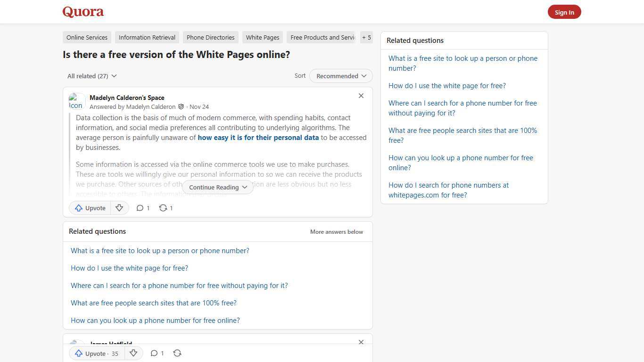Dismiss Madelyn Calderon's answer
This screenshot has width=644, height=362.
pos(361,96)
